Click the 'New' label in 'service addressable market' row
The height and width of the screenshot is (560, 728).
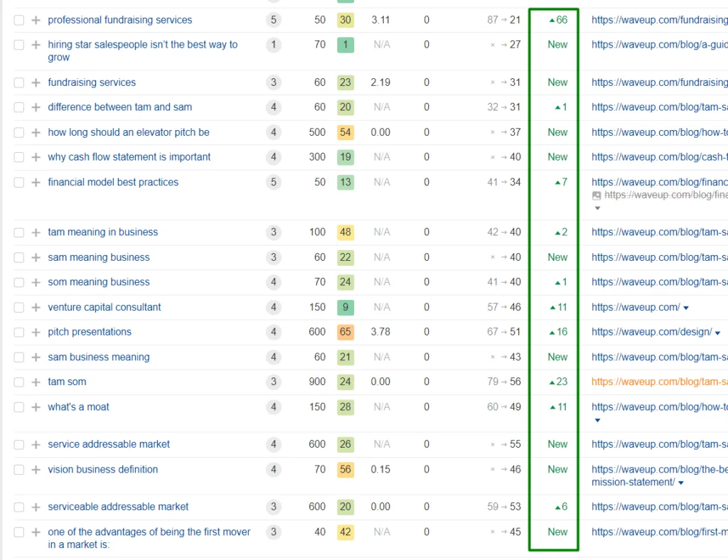557,444
